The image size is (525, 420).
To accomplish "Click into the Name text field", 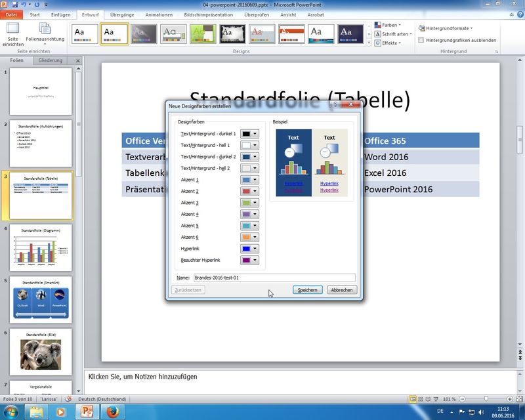I will (x=274, y=278).
